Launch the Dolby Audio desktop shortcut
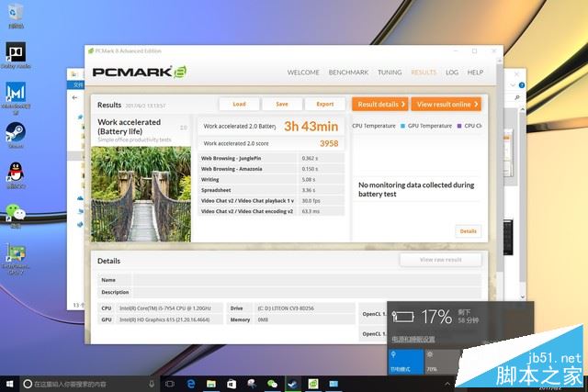The width and height of the screenshot is (588, 392). click(x=16, y=54)
